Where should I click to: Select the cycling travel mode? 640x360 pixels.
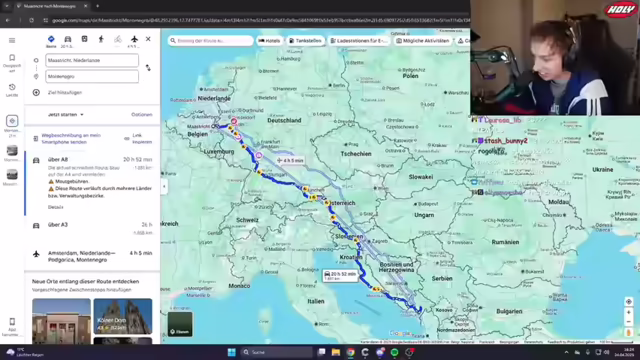click(x=118, y=39)
